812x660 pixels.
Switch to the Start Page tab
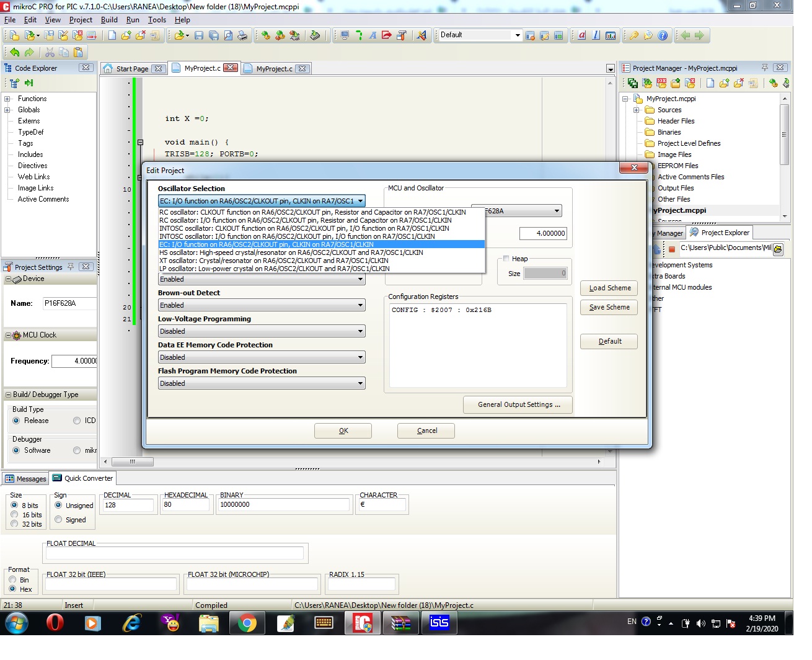point(133,69)
